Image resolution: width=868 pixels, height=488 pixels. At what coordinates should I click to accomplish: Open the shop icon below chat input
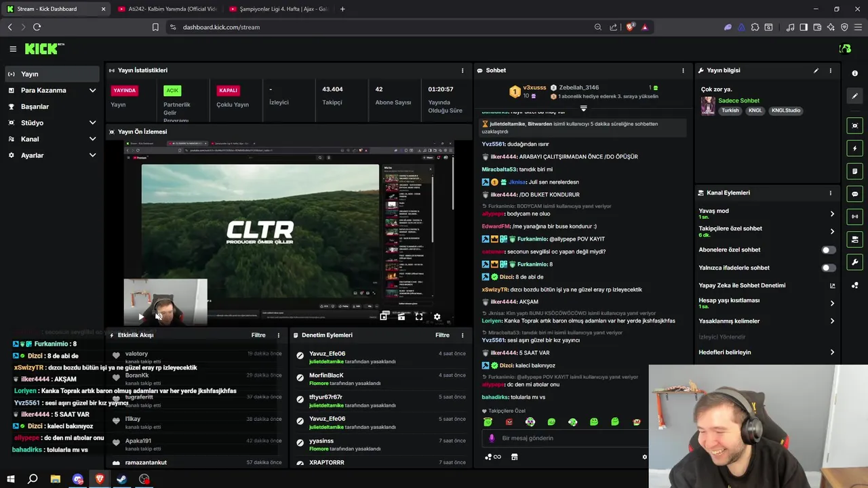click(514, 457)
